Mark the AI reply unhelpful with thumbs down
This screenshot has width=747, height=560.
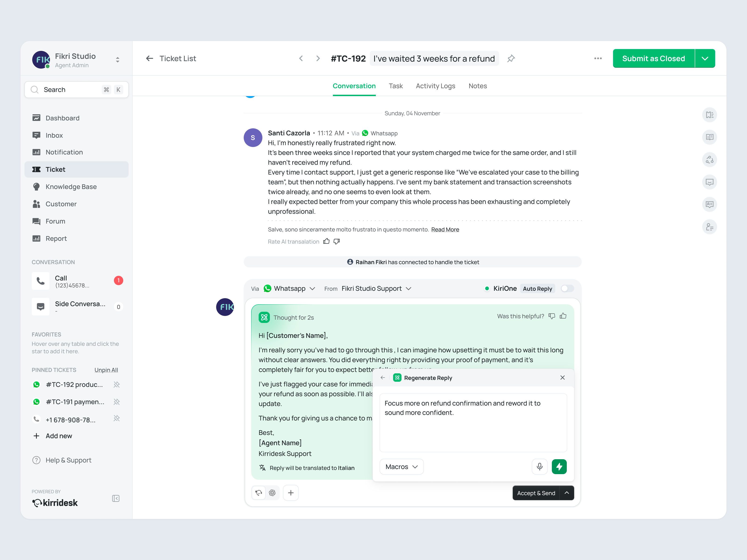[x=552, y=316]
